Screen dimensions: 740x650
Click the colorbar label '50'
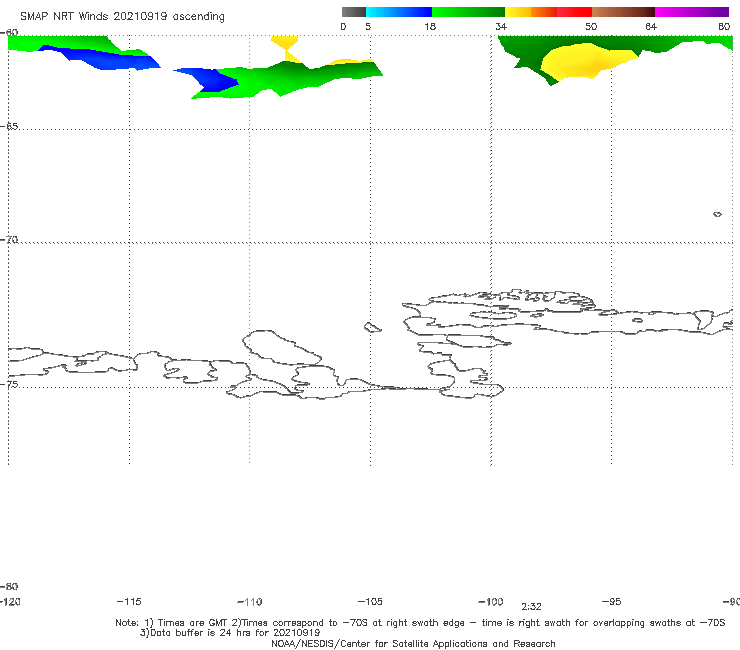(x=591, y=26)
